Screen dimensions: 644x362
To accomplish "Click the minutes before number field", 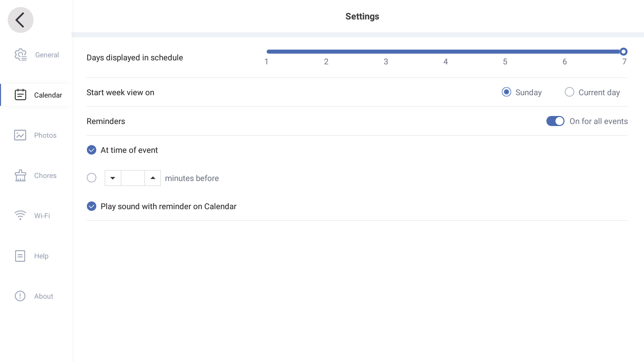I will [133, 178].
